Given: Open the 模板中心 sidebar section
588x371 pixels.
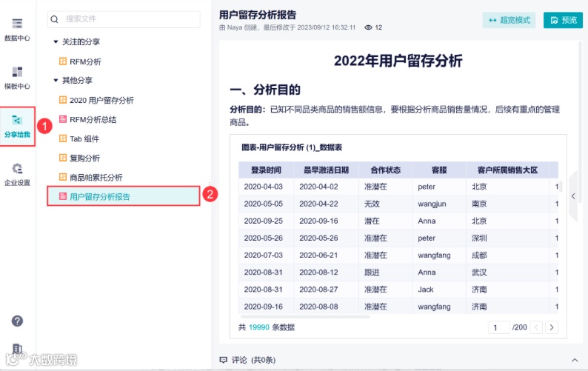Looking at the screenshot, I should coord(17,78).
